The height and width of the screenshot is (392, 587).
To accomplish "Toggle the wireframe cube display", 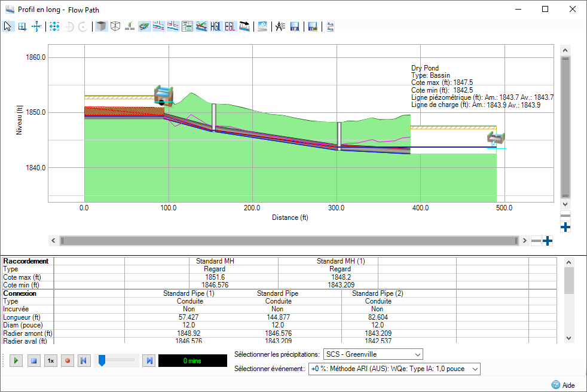I will tap(115, 26).
